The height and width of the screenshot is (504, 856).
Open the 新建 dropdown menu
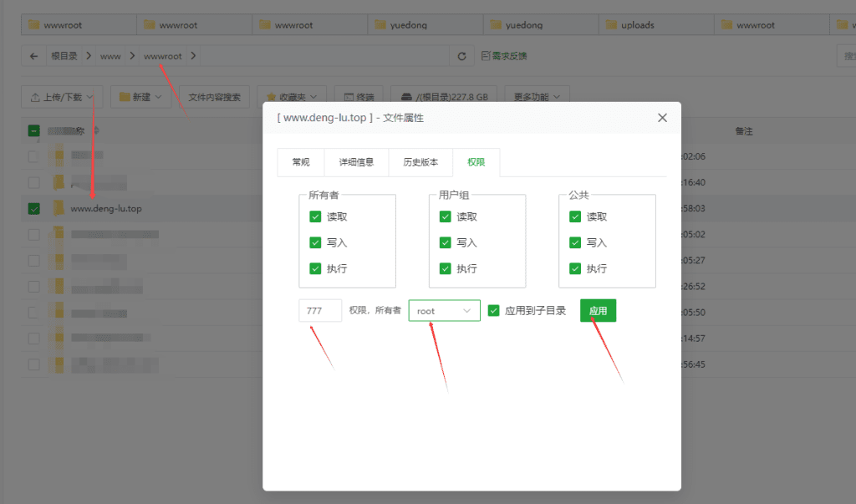140,97
